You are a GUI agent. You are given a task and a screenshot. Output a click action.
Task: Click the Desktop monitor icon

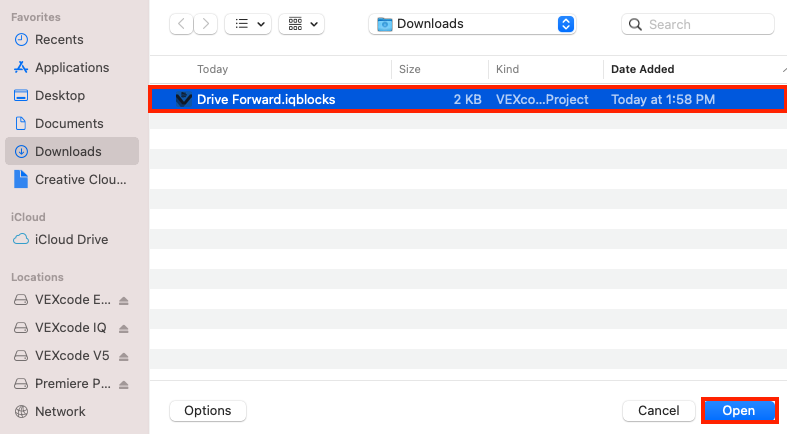point(21,95)
